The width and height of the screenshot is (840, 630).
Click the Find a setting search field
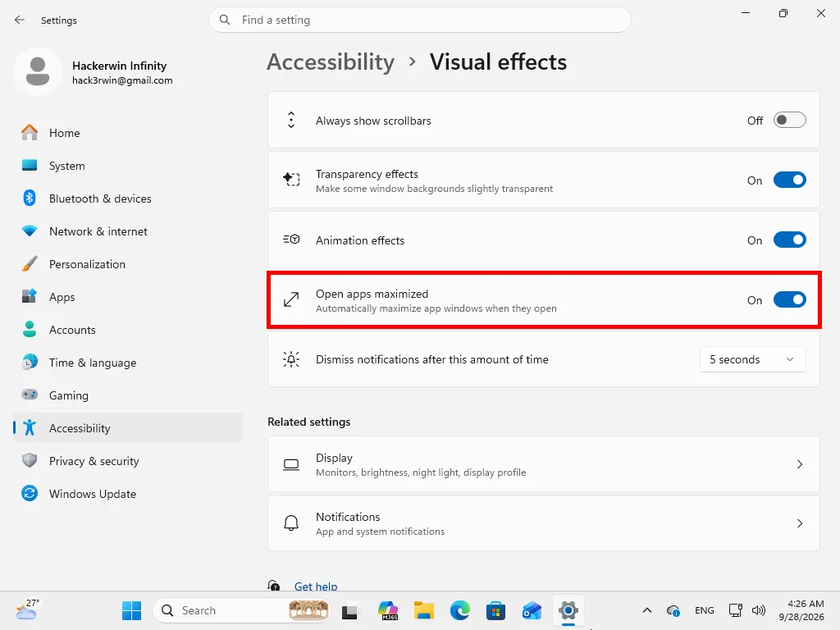(420, 20)
